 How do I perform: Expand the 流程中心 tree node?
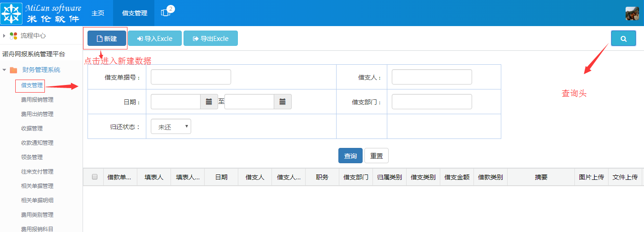4,36
